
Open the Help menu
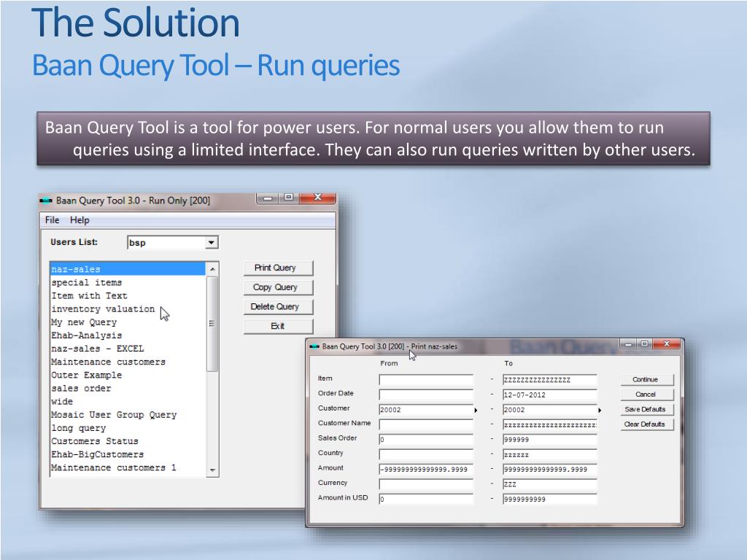[80, 220]
